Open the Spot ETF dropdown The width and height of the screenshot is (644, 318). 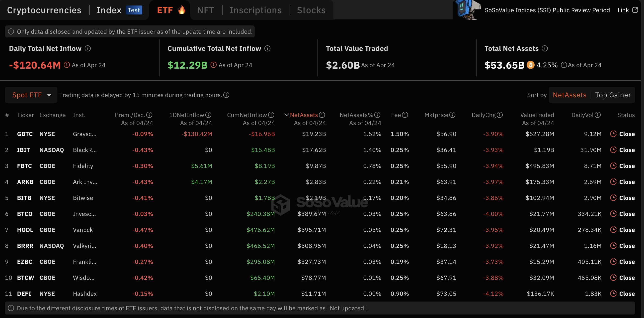point(31,95)
